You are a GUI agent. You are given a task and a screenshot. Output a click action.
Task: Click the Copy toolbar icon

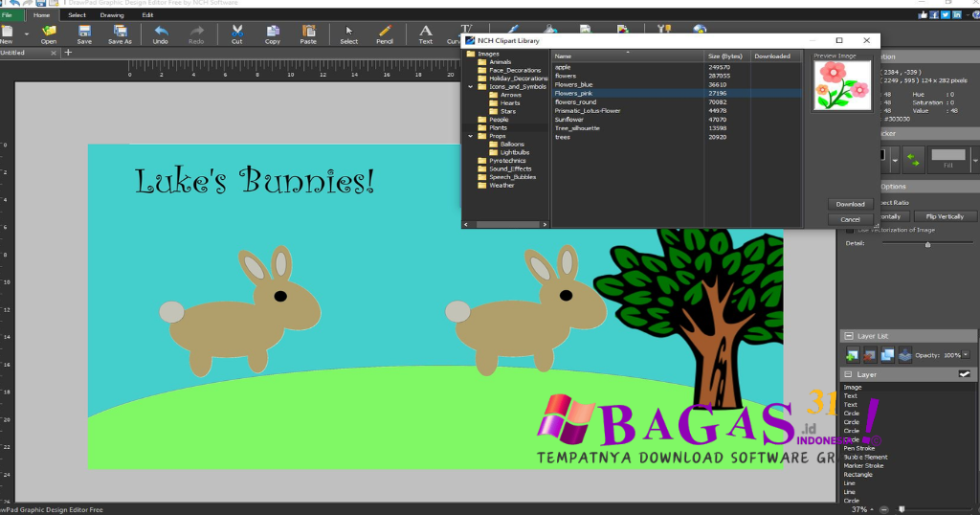coord(273,34)
